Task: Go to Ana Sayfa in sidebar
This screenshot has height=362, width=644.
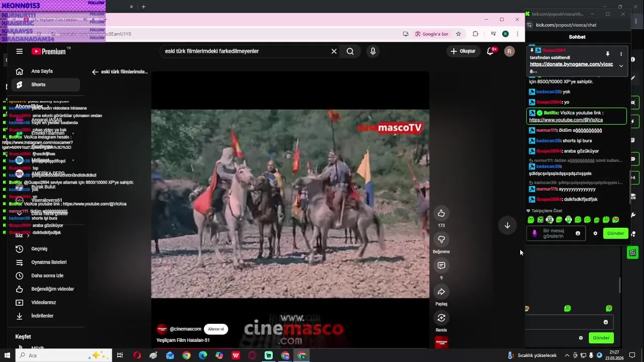Action: 45,71
